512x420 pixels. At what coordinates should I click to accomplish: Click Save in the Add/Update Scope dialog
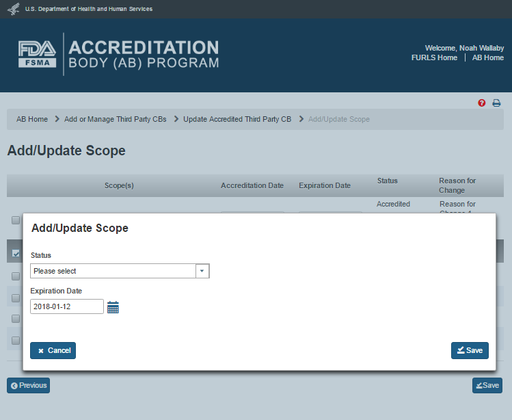click(x=470, y=350)
